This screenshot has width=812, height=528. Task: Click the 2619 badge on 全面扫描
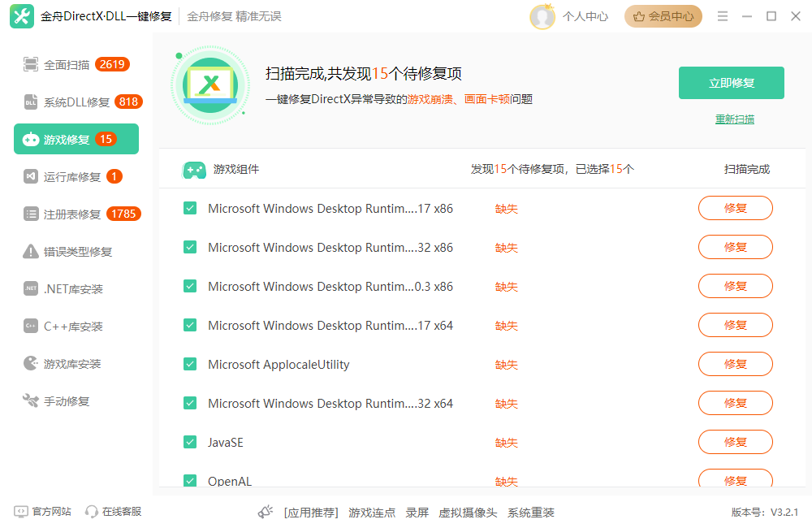112,64
